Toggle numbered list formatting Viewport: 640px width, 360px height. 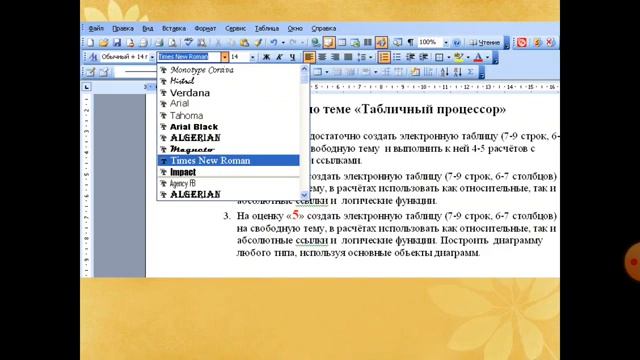click(x=384, y=57)
